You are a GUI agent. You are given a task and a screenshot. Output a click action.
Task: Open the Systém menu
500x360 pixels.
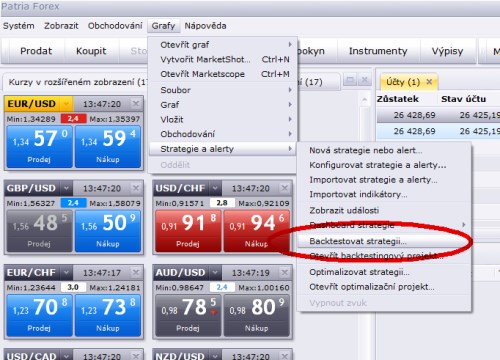pos(19,26)
